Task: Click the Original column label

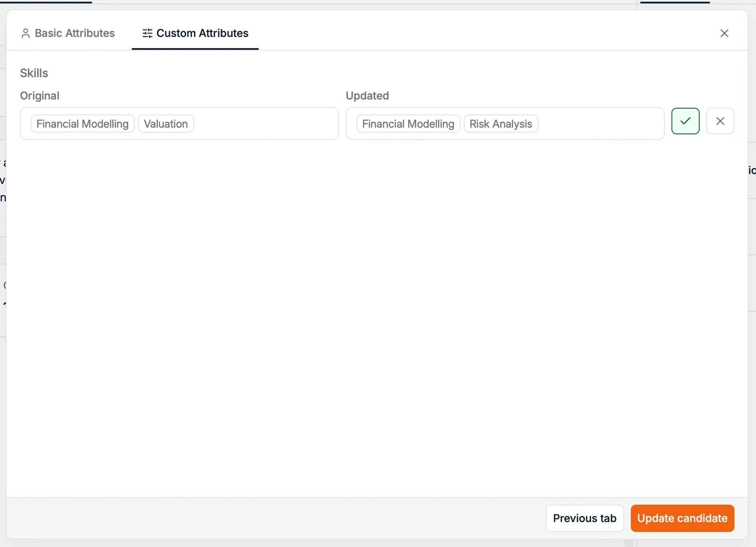Action: [x=40, y=96]
